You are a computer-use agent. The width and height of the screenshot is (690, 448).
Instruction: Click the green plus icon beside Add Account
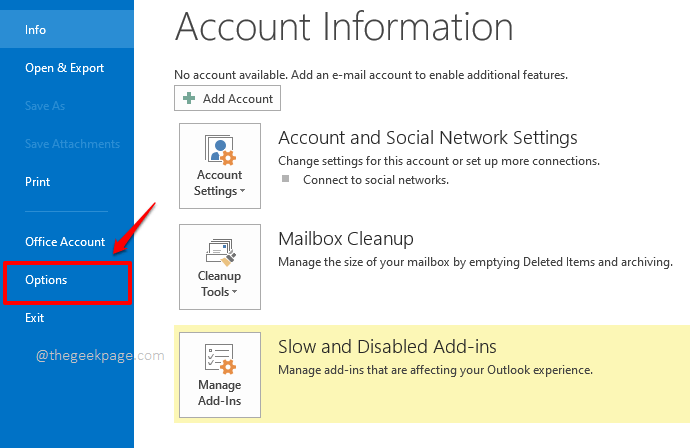click(190, 98)
